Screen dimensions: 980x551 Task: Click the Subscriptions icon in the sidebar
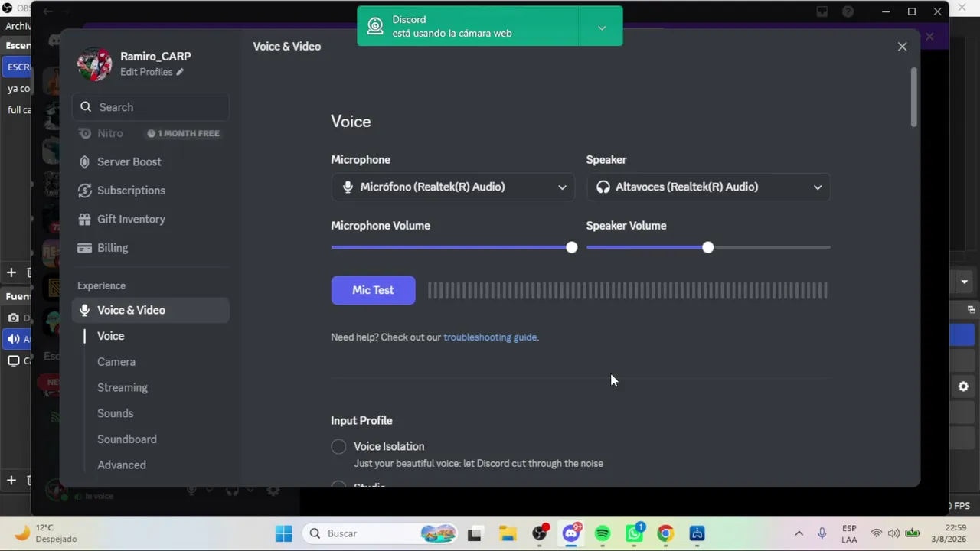(x=85, y=191)
